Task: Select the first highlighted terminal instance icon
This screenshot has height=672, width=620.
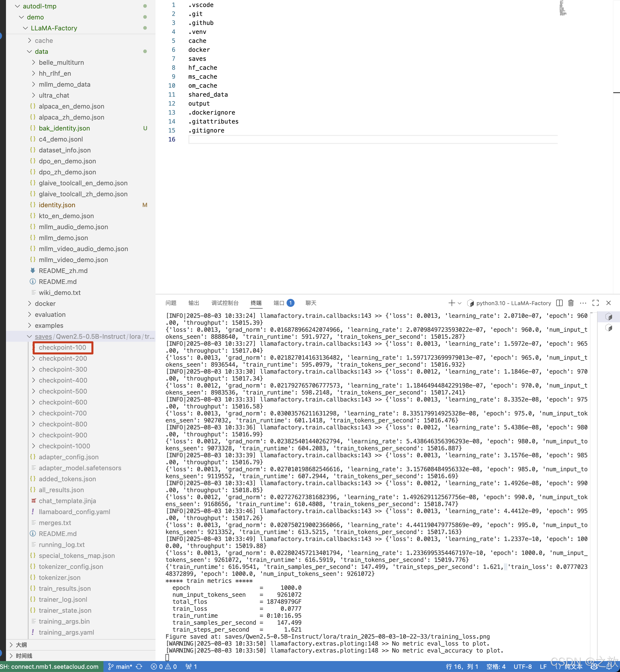Action: (x=609, y=317)
